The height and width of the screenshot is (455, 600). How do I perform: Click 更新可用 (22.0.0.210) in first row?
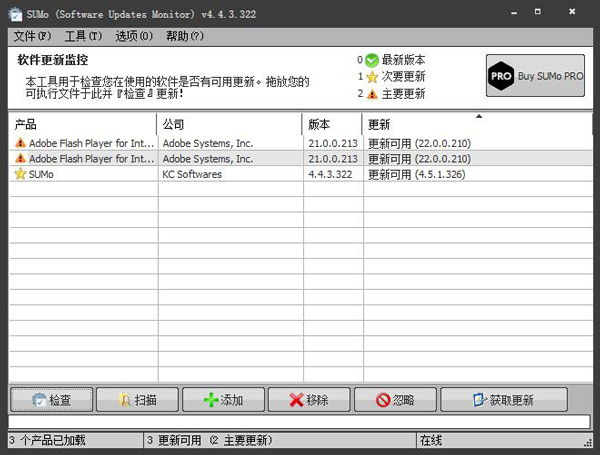point(419,144)
